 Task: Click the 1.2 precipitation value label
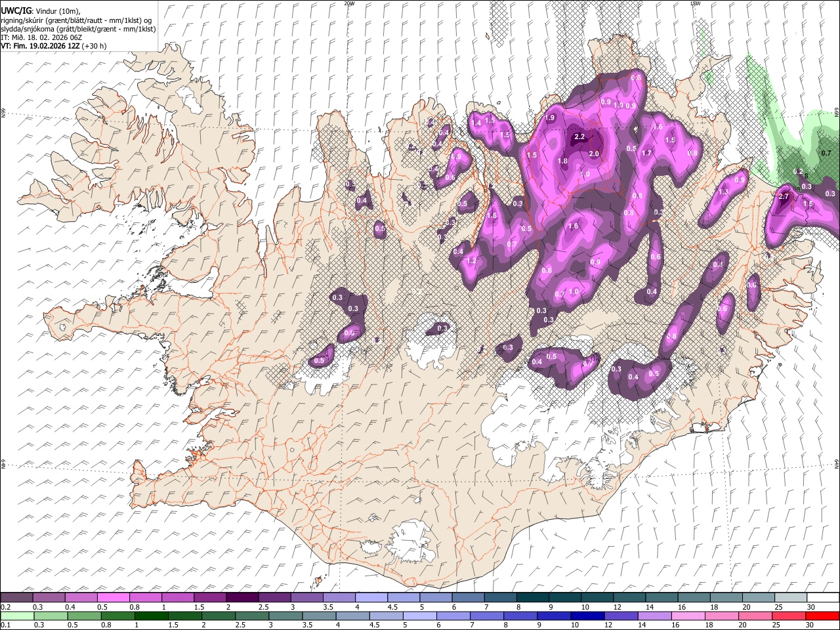(471, 261)
